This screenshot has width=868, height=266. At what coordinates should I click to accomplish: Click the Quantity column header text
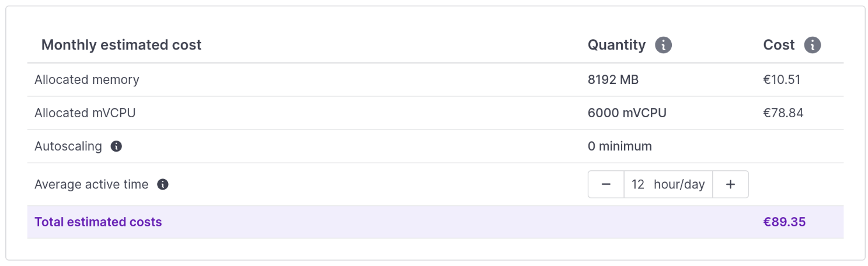point(616,45)
